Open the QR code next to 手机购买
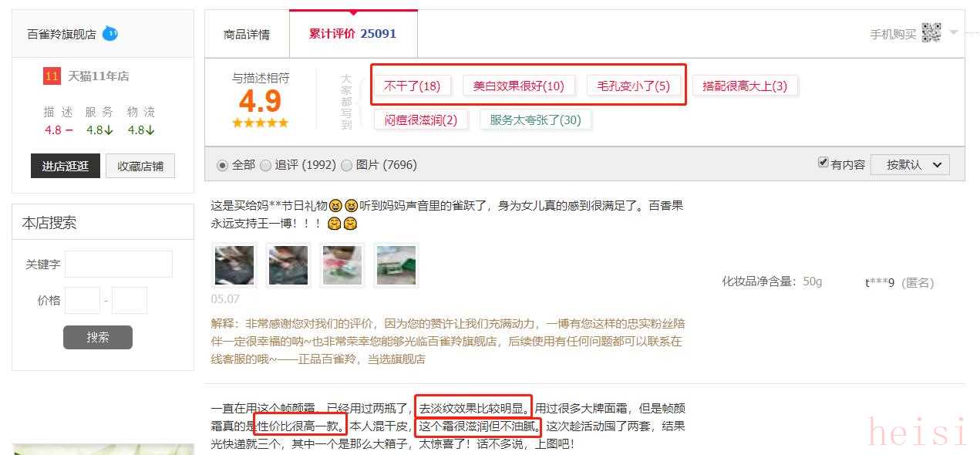The height and width of the screenshot is (455, 980). [x=931, y=32]
